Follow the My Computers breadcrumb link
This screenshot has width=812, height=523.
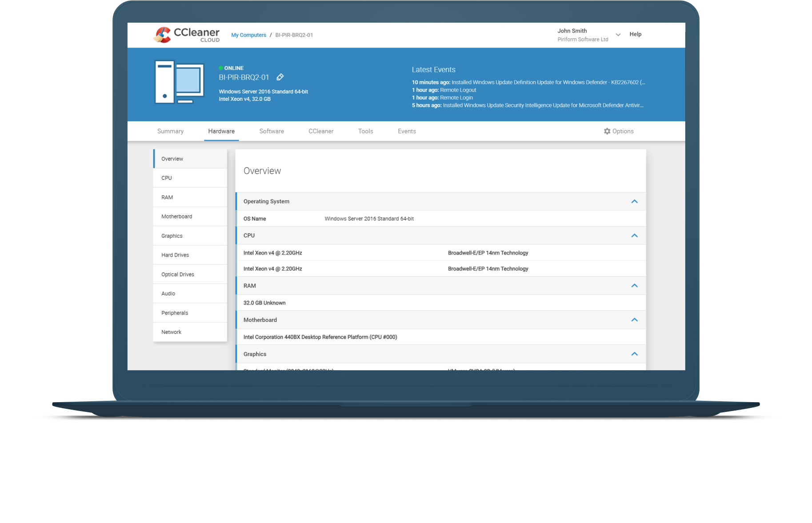(x=248, y=35)
